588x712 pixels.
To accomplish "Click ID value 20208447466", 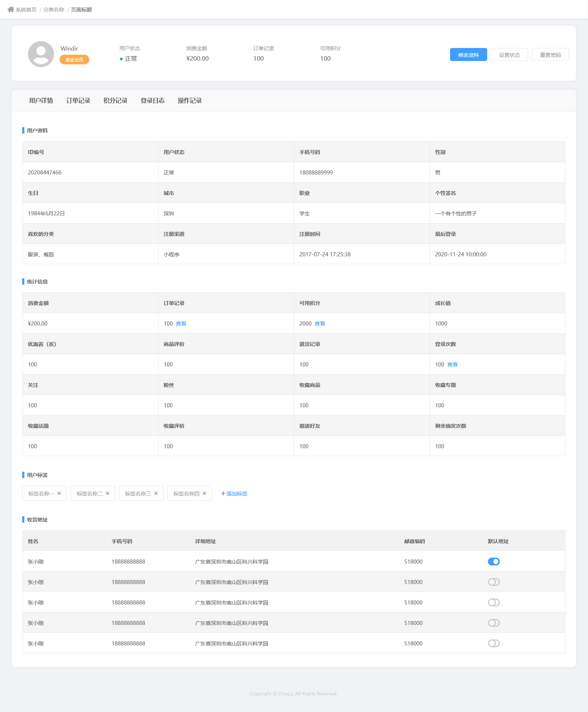I will tap(45, 173).
